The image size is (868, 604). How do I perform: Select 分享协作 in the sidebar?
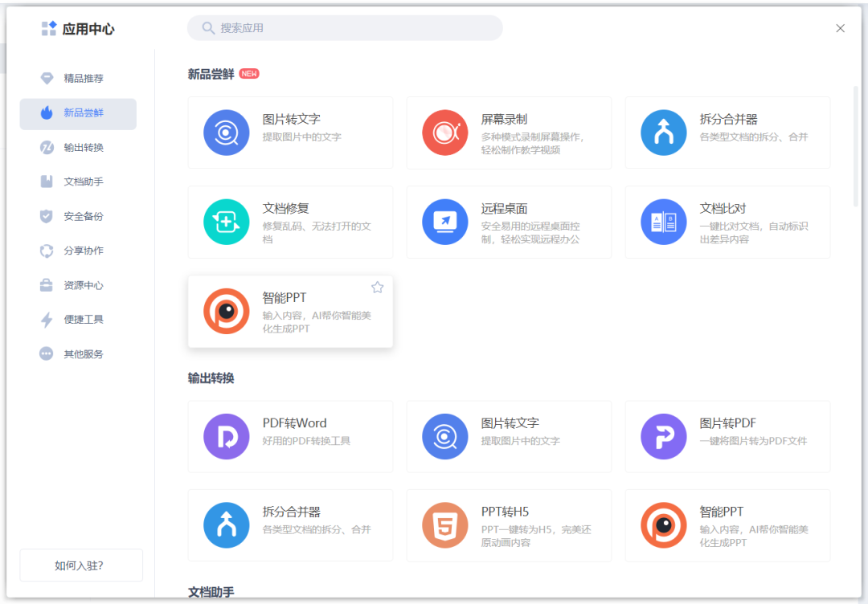point(78,251)
